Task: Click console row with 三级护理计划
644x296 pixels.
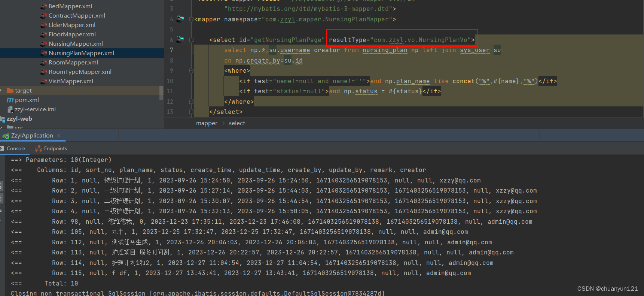Action: tap(274, 211)
